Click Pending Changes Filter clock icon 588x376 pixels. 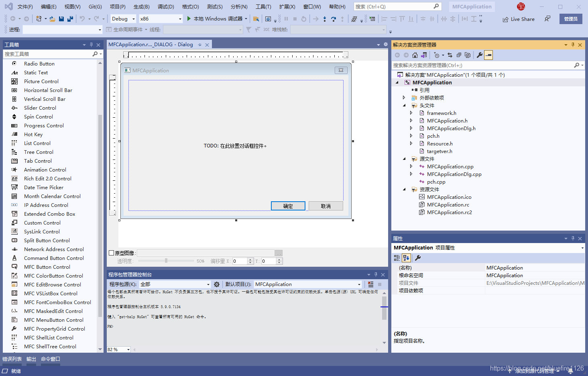[437, 55]
